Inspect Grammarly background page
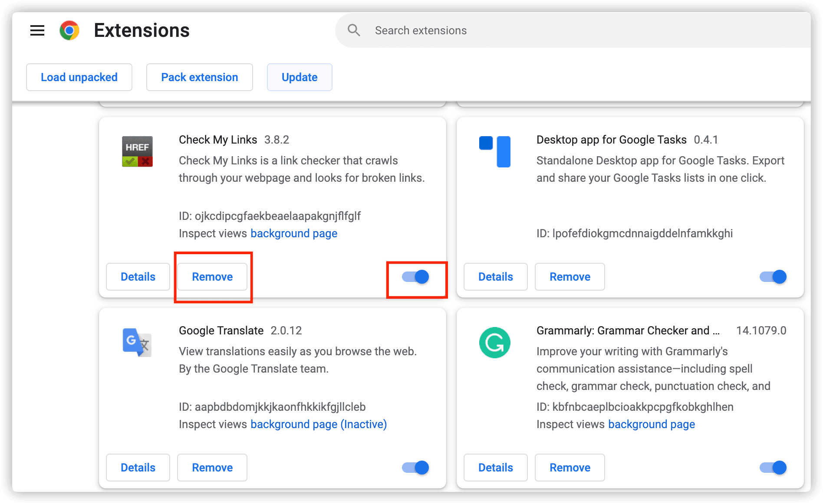This screenshot has width=823, height=504. tap(651, 424)
